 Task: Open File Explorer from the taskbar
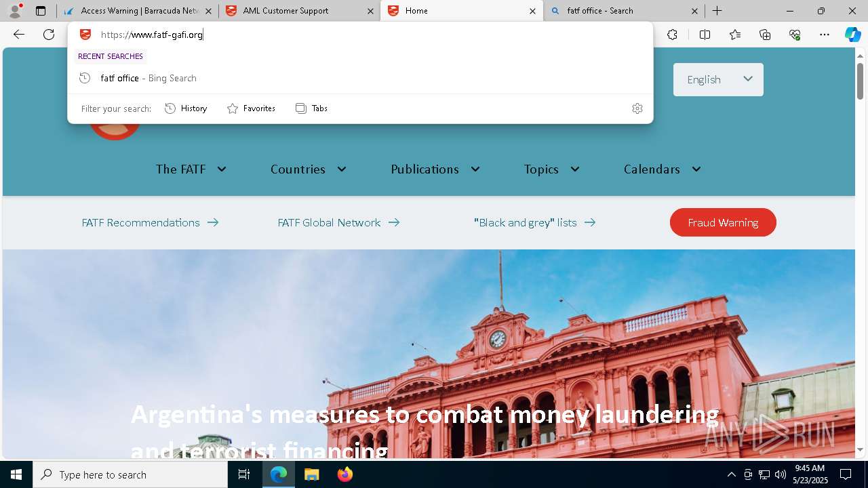click(312, 474)
